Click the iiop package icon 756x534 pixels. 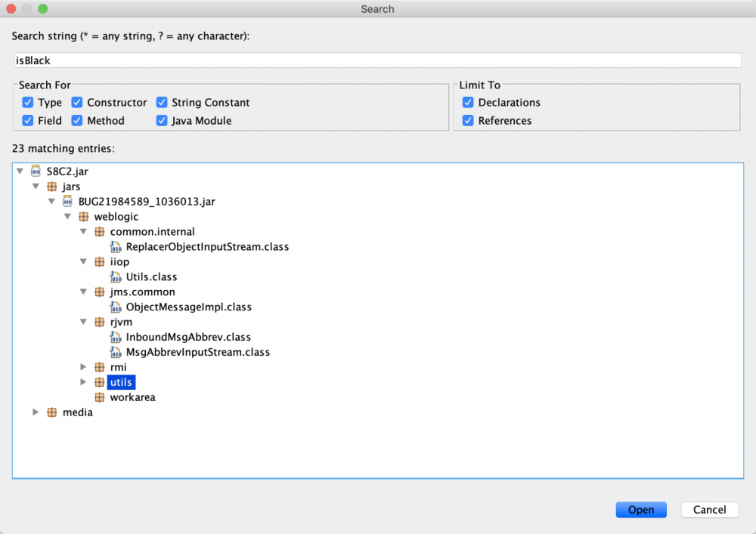(99, 261)
